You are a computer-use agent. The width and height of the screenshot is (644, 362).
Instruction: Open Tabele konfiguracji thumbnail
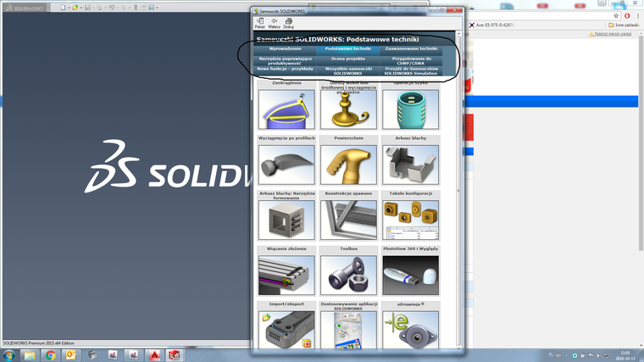click(410, 220)
